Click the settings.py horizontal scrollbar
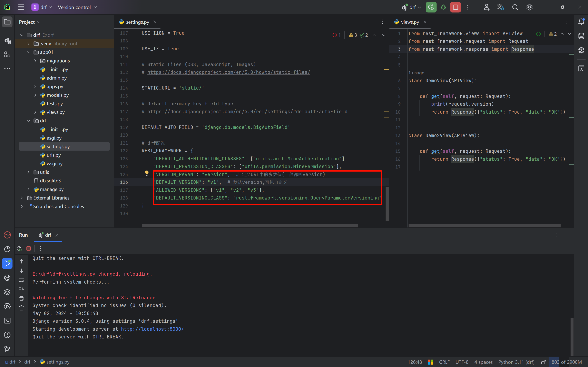The image size is (588, 367). tap(250, 226)
